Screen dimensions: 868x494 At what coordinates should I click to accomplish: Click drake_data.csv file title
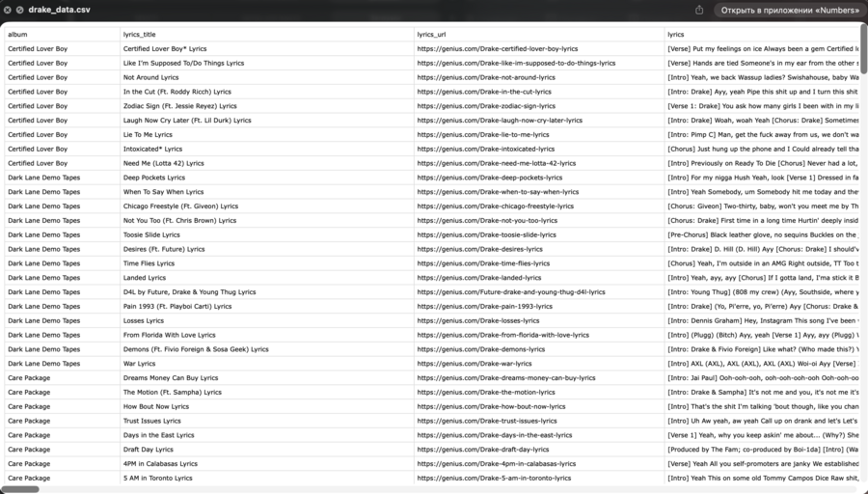pyautogui.click(x=59, y=10)
